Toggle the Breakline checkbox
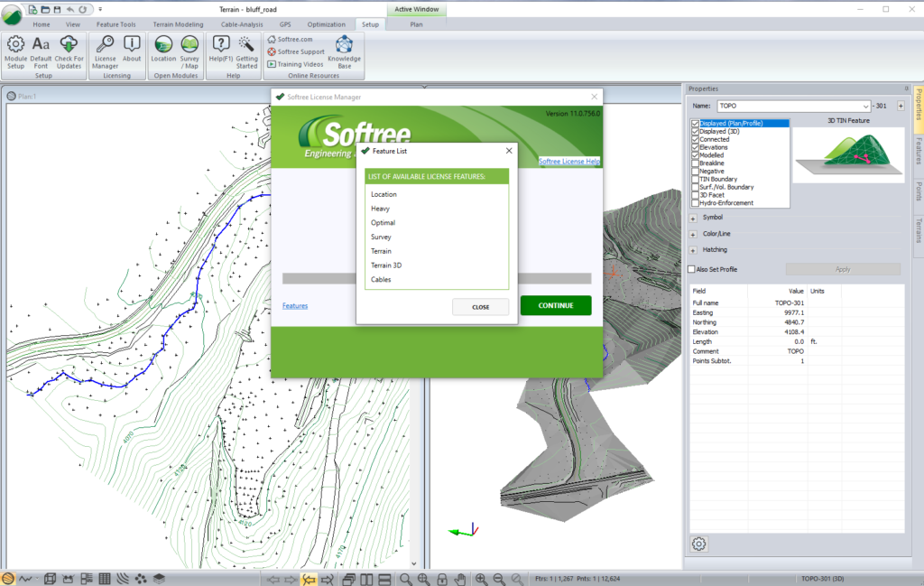 click(696, 163)
